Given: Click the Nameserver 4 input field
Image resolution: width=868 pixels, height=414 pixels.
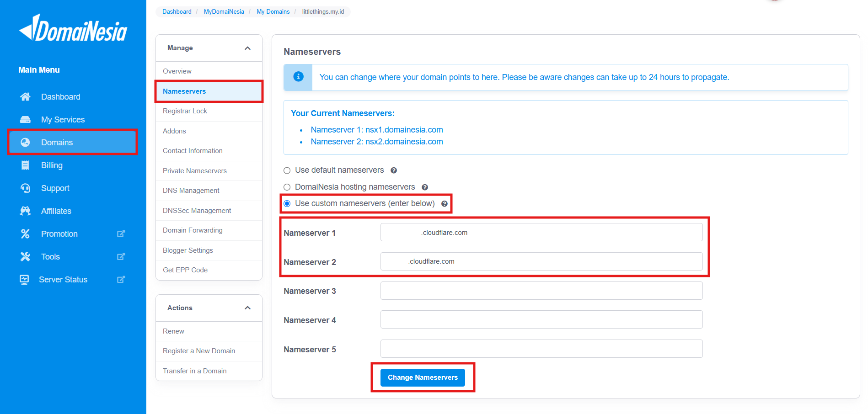Looking at the screenshot, I should [541, 319].
